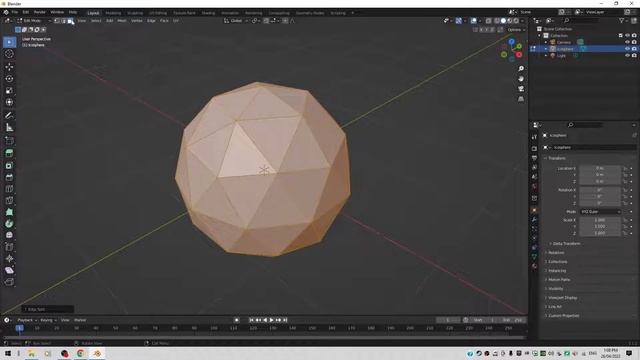Select the Cursor tool in left toolbar
Image resolution: width=640 pixels, height=360 pixels.
coord(9,54)
